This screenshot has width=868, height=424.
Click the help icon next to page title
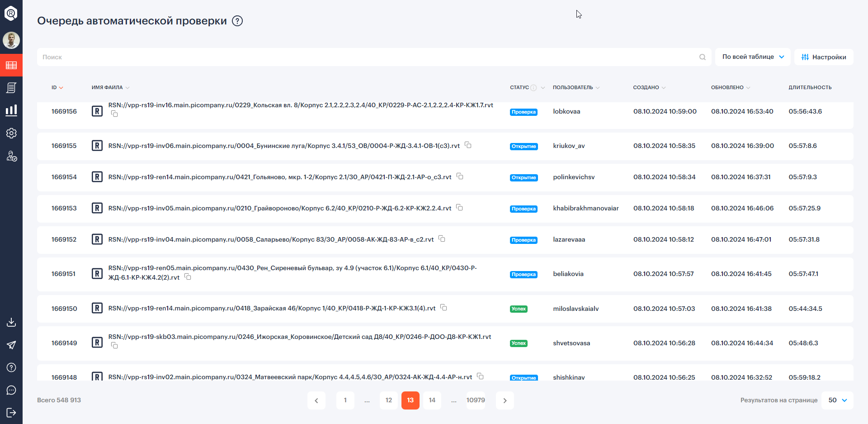tap(237, 21)
